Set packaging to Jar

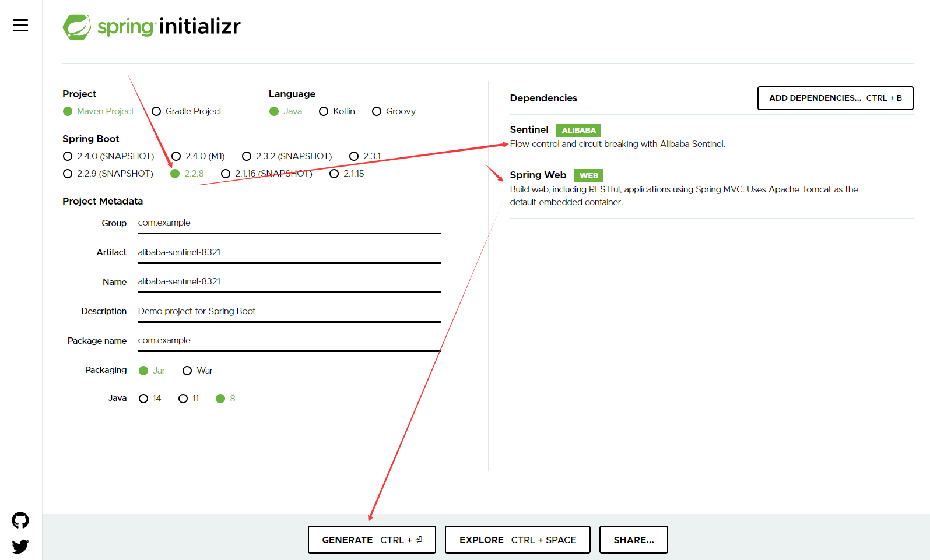click(152, 371)
